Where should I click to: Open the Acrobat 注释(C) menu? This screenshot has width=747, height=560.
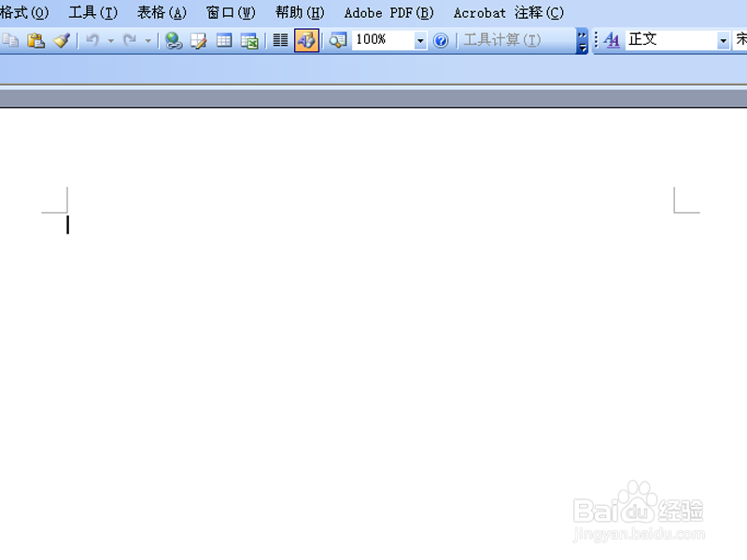(508, 13)
